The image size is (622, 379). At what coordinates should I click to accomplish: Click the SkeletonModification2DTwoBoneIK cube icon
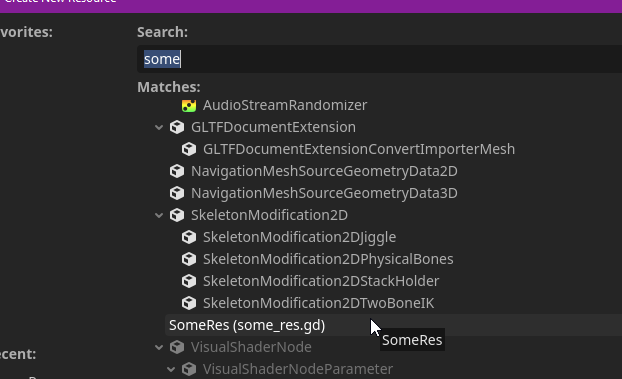(189, 303)
